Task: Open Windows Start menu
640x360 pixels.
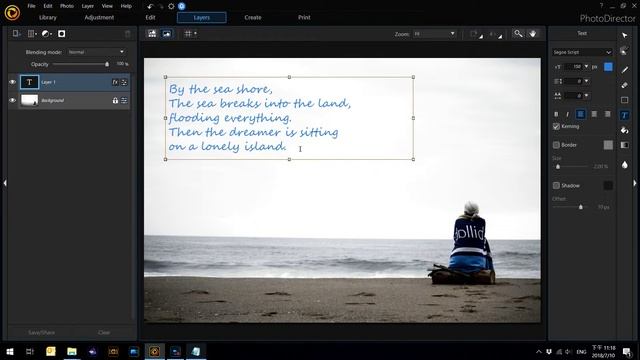Action: coord(10,351)
